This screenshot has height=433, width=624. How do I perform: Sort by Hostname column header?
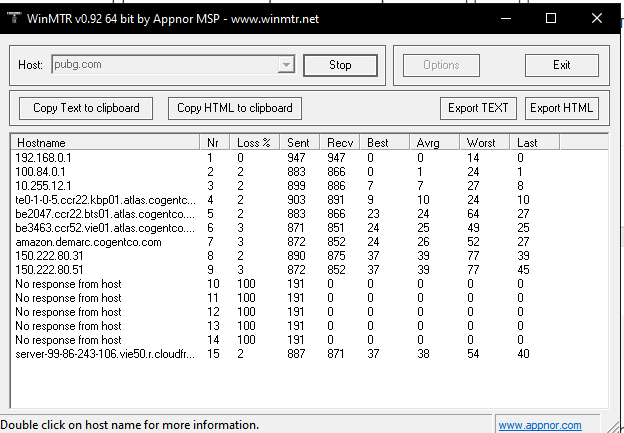click(105, 142)
